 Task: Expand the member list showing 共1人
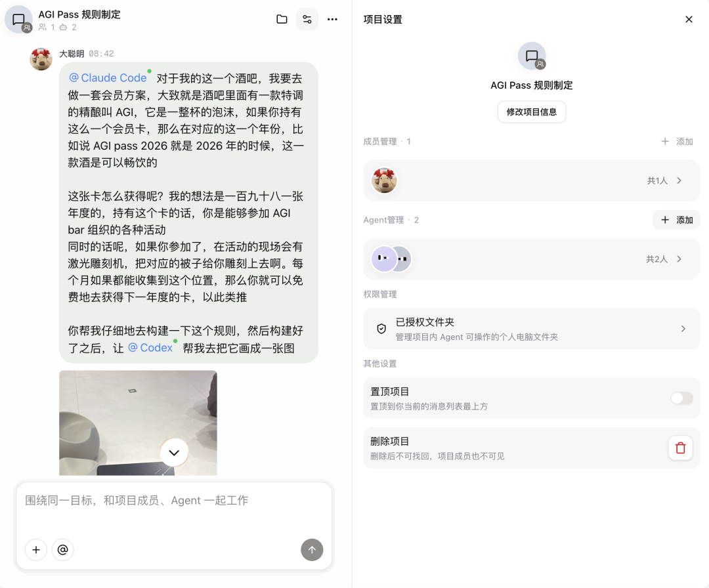click(x=664, y=180)
